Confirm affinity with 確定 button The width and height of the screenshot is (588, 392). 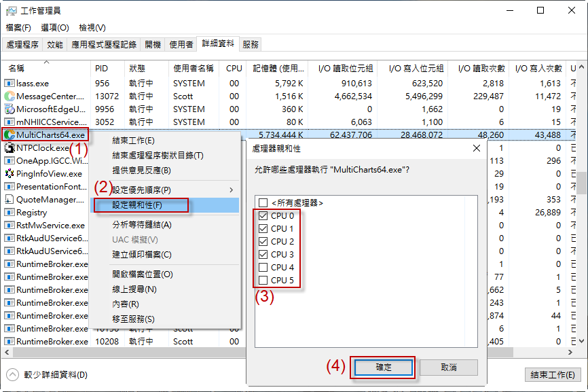[383, 368]
